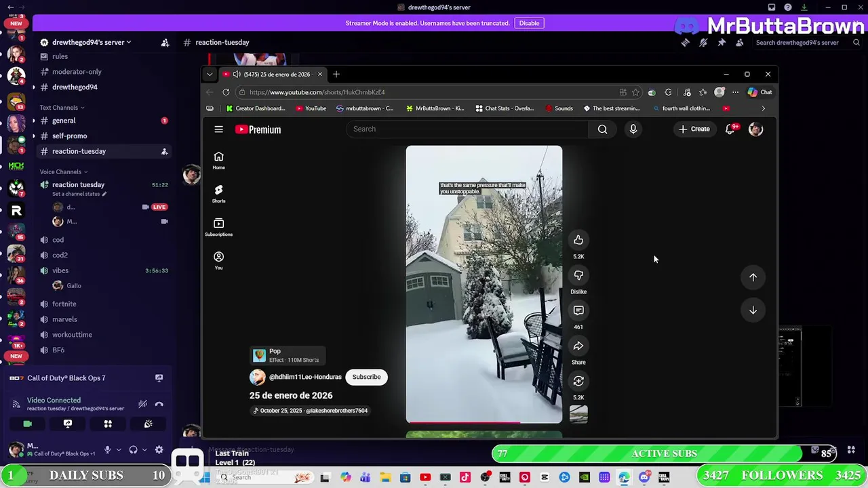Viewport: 868px width, 488px height.
Task: Share this YouTube Short
Action: 578,346
